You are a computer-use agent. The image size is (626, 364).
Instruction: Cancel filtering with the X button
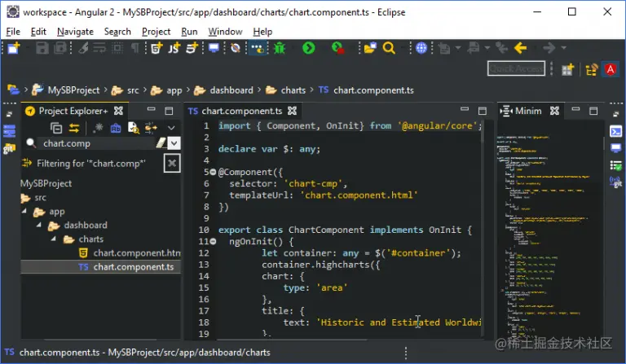(172, 163)
